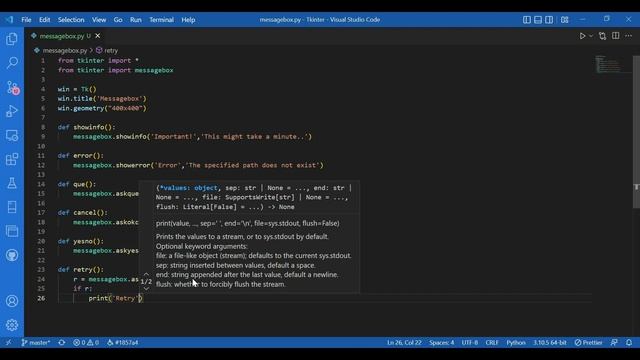This screenshot has width=640, height=360.
Task: Show next signature in parameter hint
Action: coord(146,289)
